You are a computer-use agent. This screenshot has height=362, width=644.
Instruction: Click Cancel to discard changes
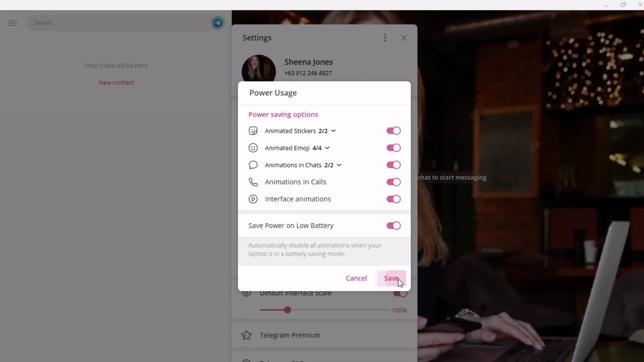pos(356,278)
